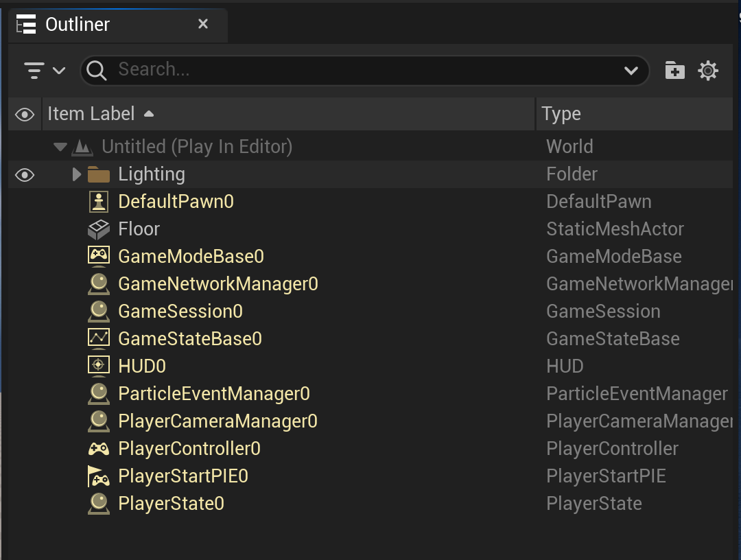The height and width of the screenshot is (560, 741).
Task: Expand the Lighting folder arrow
Action: (76, 174)
